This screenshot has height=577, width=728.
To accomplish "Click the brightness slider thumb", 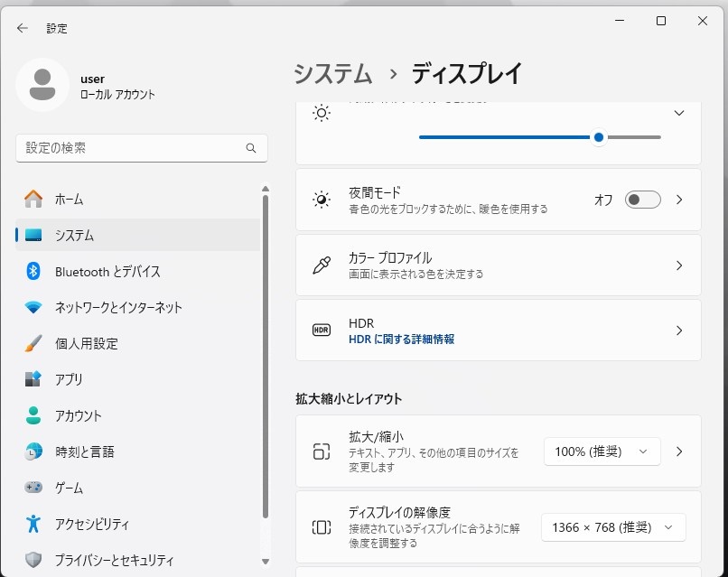I will [599, 137].
